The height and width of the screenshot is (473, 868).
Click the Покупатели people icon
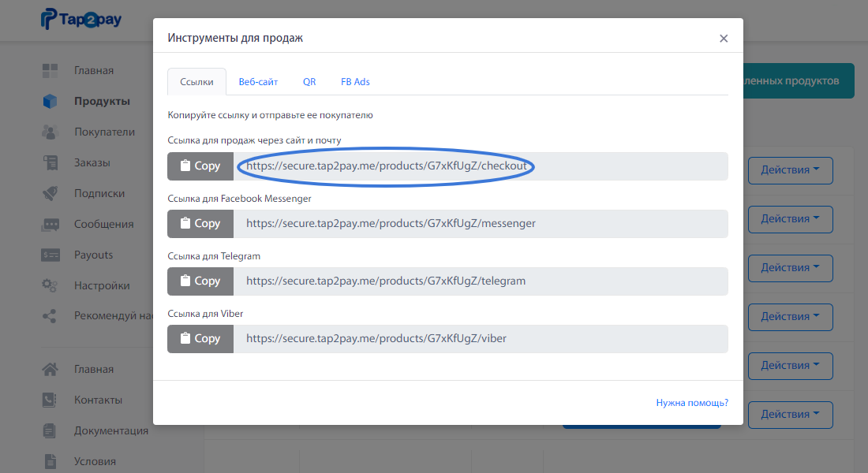point(51,132)
